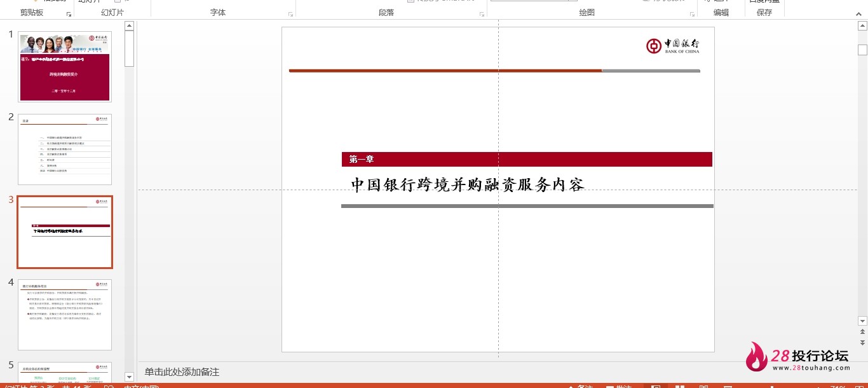Open the 剪贴板 group dialog launcher
Screen dimensions: 868x388
point(69,13)
